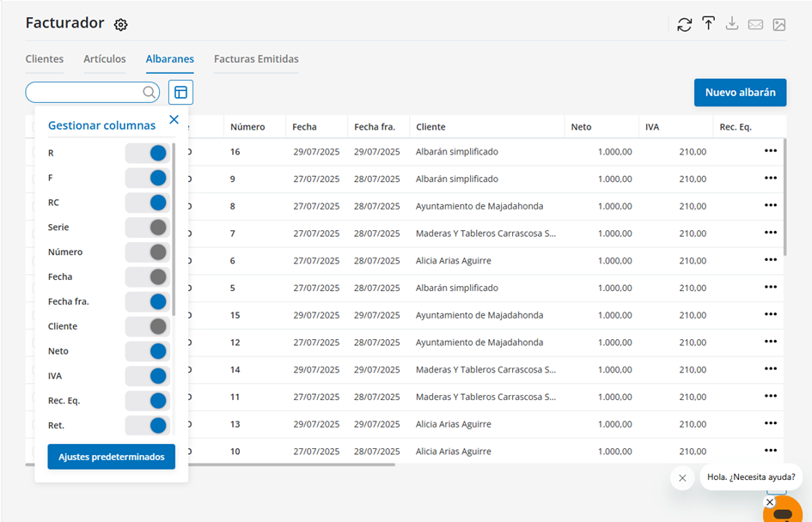This screenshot has width=812, height=522.
Task: Open actions menu for albarán 16
Action: point(771,151)
